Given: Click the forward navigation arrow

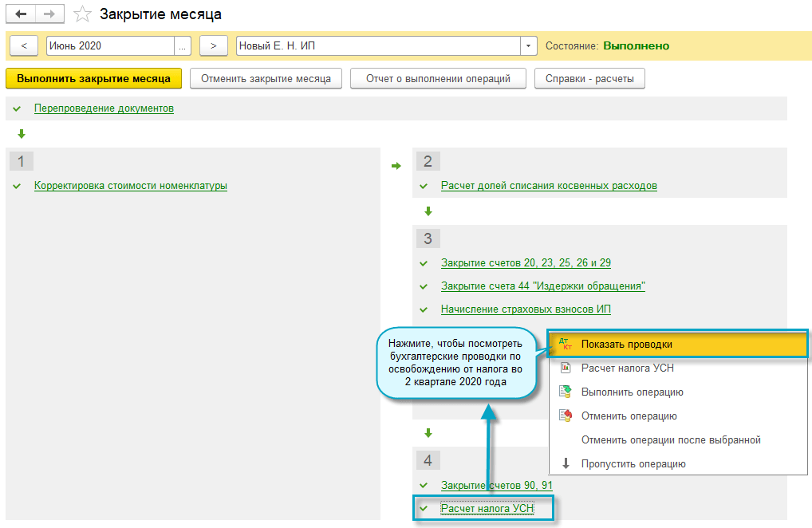Looking at the screenshot, I should (x=49, y=14).
